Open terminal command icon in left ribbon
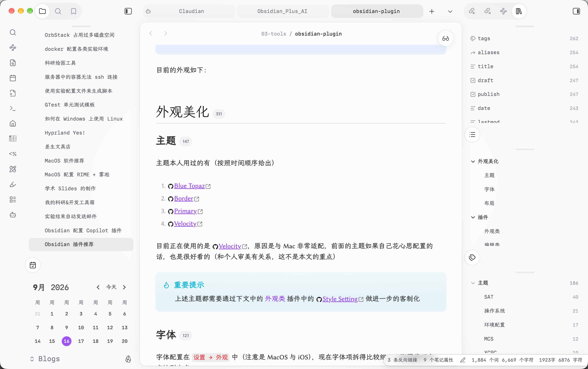The height and width of the screenshot is (369, 588). (13, 108)
